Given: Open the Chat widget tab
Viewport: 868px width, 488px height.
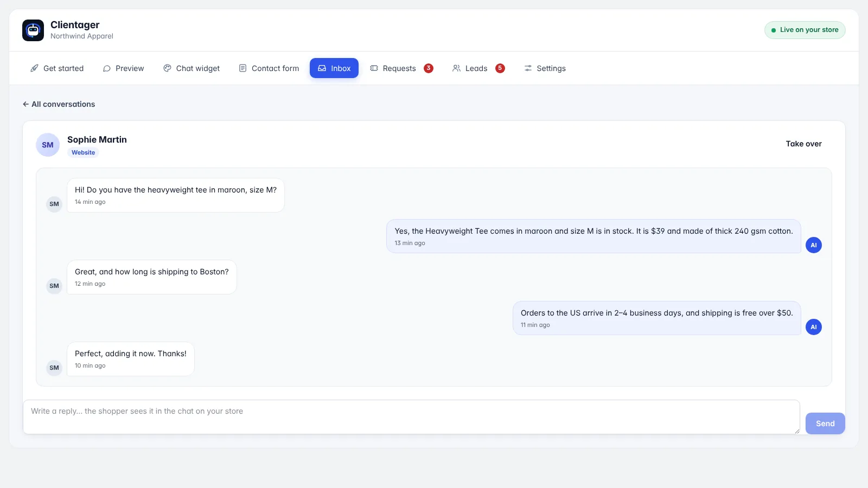Looking at the screenshot, I should click(192, 68).
